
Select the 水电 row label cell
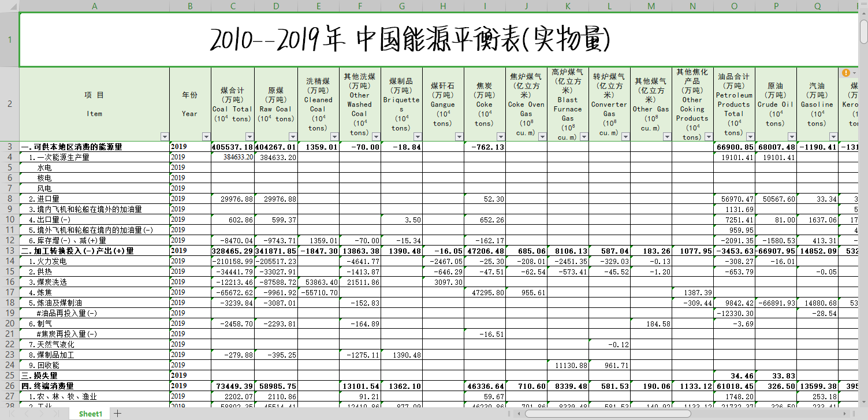point(94,168)
